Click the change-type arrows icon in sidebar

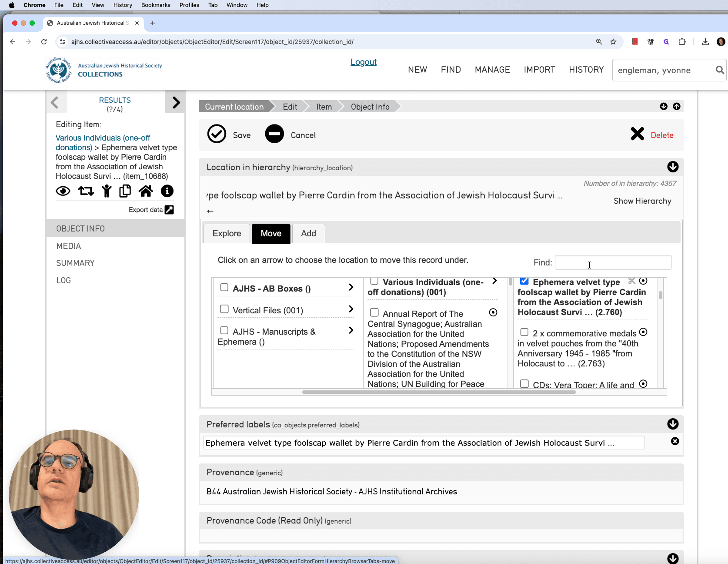[x=86, y=191]
